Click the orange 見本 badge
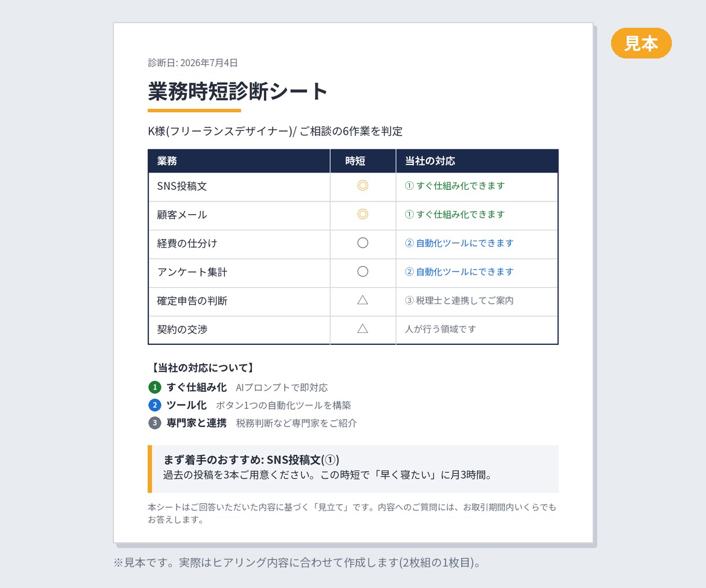The height and width of the screenshot is (588, 706). pyautogui.click(x=641, y=43)
